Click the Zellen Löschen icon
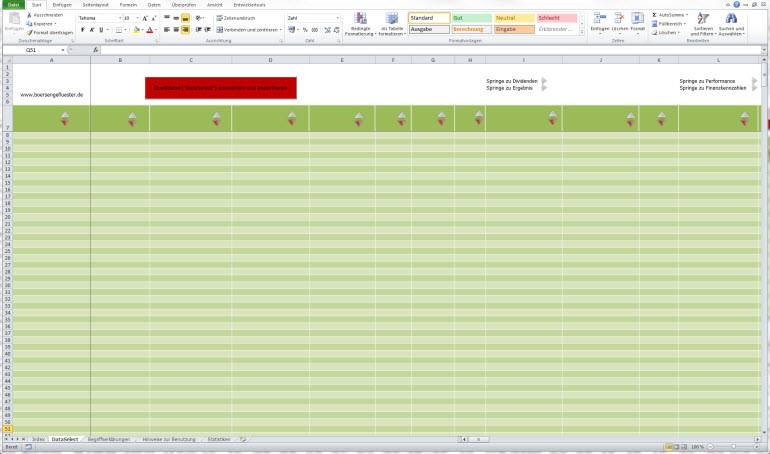 tap(619, 19)
